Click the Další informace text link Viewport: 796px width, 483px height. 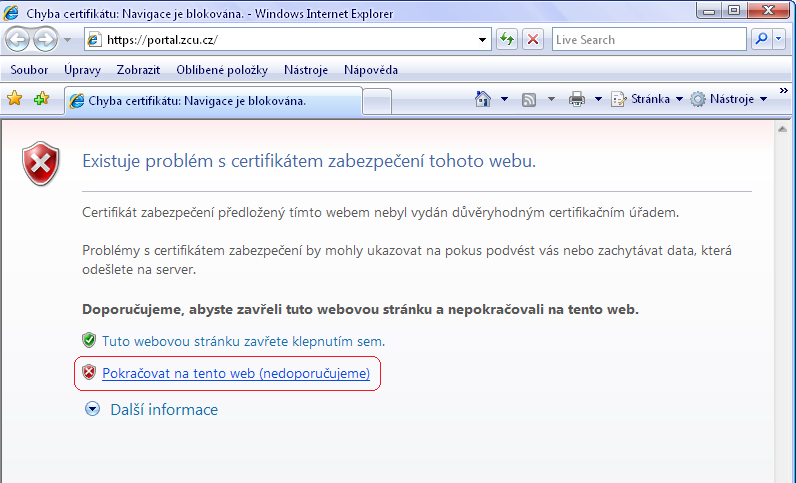tap(164, 410)
